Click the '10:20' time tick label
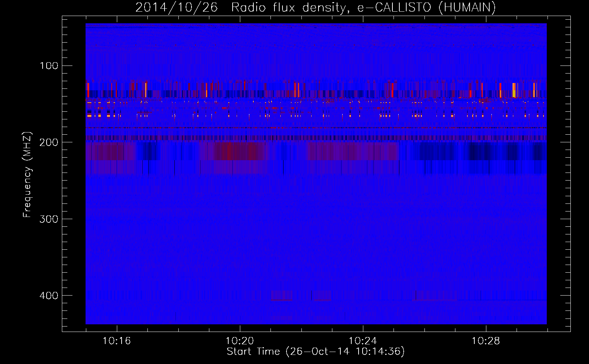589x364 pixels. tap(240, 341)
